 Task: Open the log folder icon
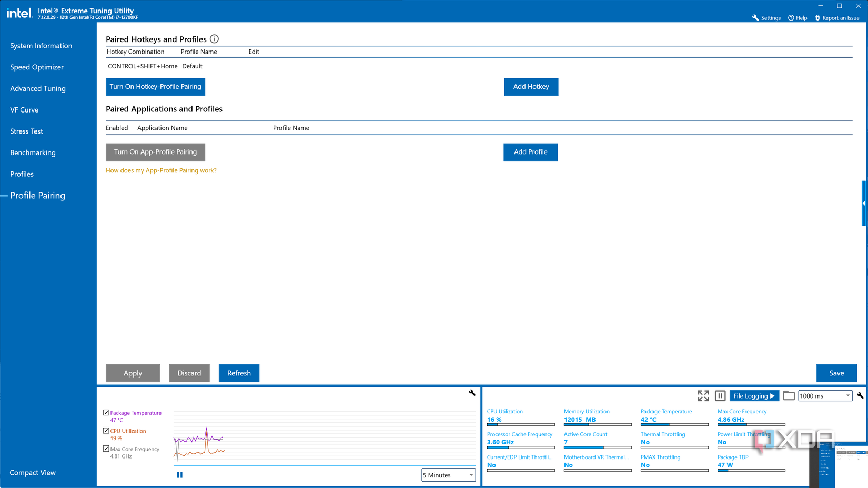[789, 396]
